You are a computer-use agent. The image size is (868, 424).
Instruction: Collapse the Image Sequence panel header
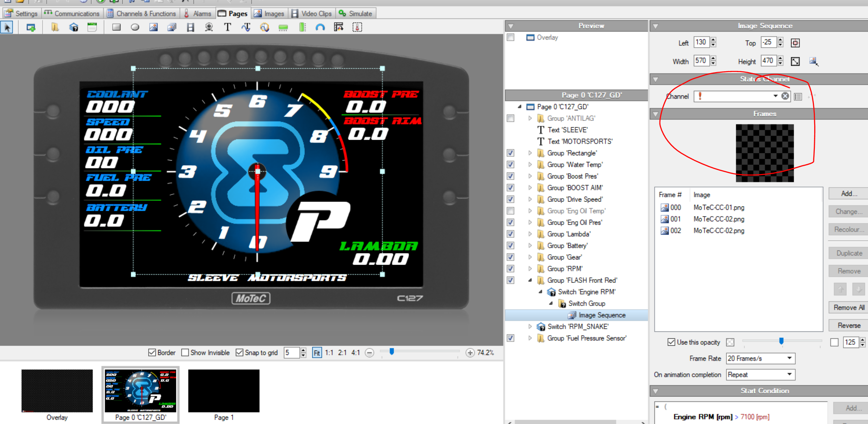(655, 26)
